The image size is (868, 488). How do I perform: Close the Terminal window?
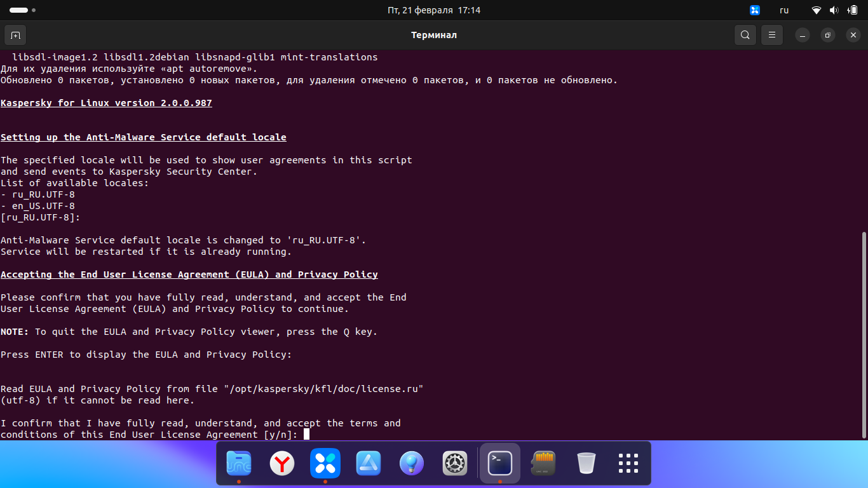[853, 35]
